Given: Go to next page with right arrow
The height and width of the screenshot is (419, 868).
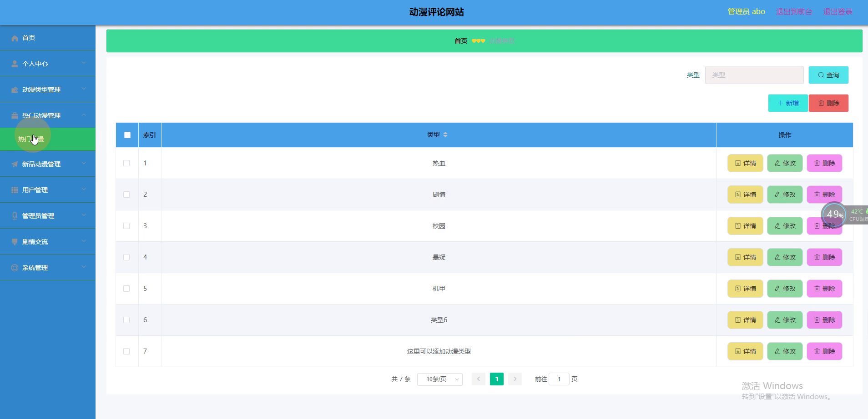Looking at the screenshot, I should coord(515,379).
